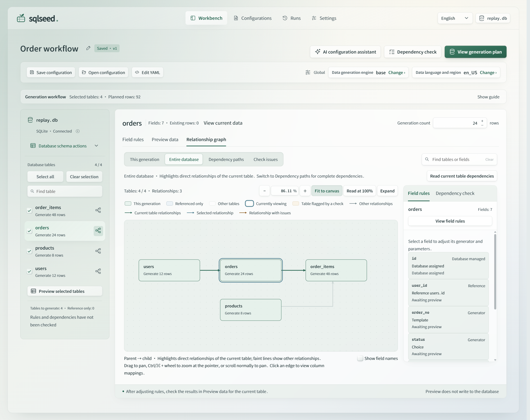Click Clear selection
The image size is (530, 420).
pyautogui.click(x=84, y=177)
